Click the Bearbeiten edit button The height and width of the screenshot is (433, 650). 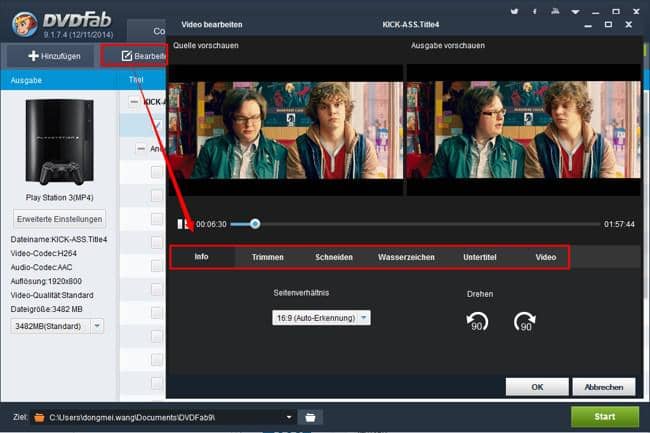click(x=134, y=56)
